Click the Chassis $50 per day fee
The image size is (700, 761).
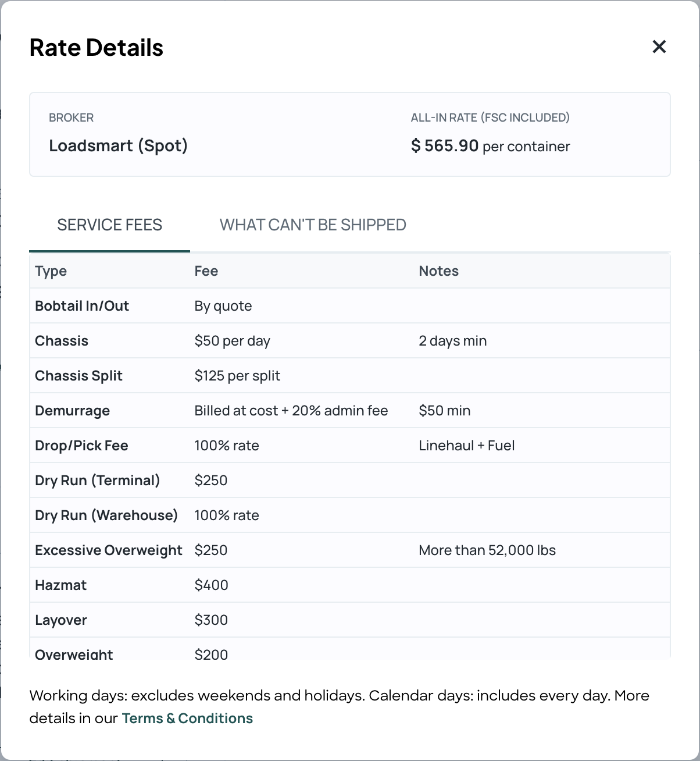pos(232,341)
